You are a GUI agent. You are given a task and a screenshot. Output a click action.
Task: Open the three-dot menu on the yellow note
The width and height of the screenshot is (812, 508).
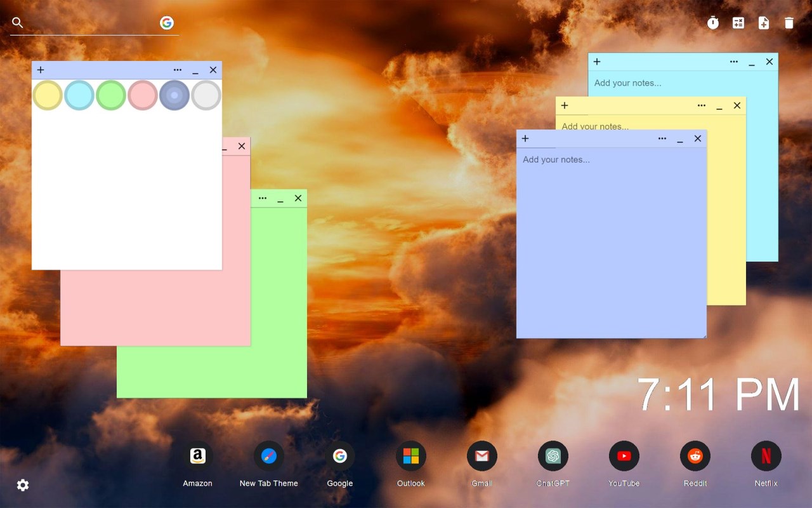pos(702,105)
